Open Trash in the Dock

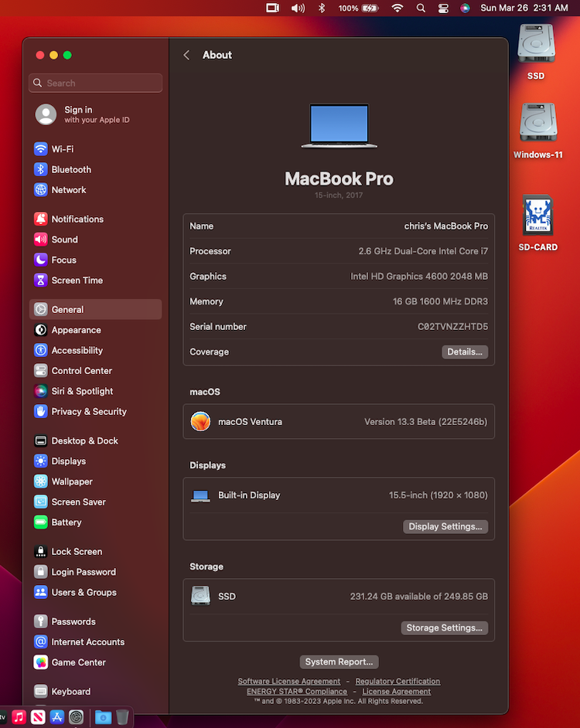click(x=122, y=717)
